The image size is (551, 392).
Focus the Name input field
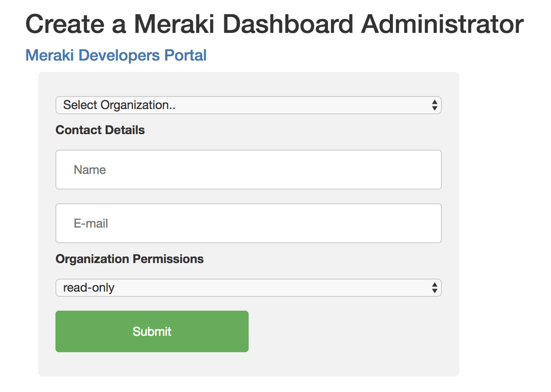coord(248,170)
